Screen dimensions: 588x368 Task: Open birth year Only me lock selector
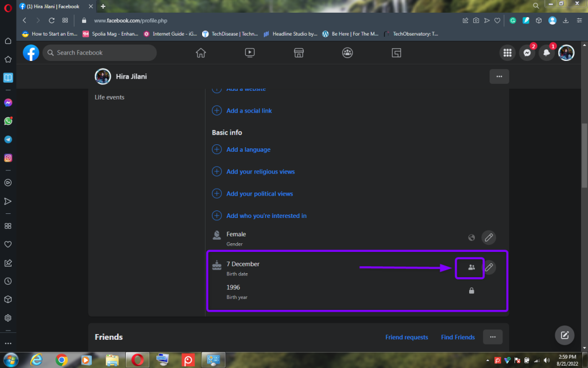[x=471, y=291]
